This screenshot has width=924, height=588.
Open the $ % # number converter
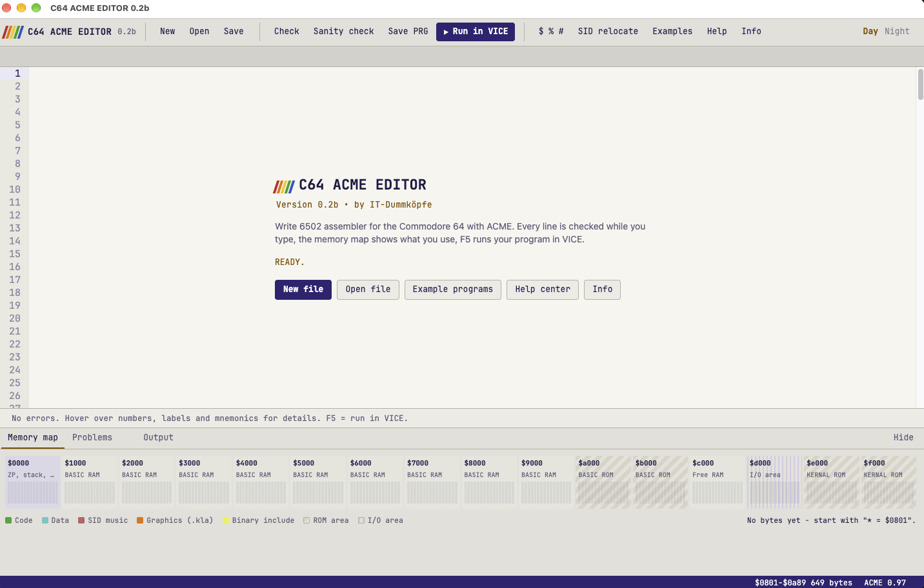551,32
